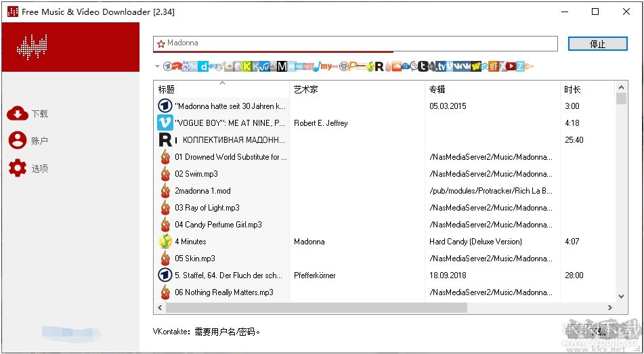This screenshot has height=354, width=644.
Task: Select the Dailymotion blue d source icon
Action: pyautogui.click(x=203, y=66)
